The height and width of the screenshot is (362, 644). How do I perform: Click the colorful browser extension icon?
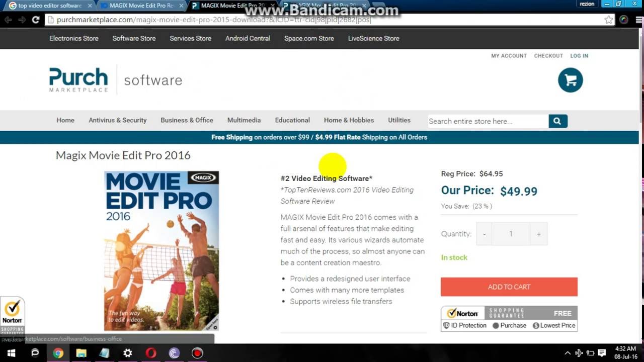[624, 20]
